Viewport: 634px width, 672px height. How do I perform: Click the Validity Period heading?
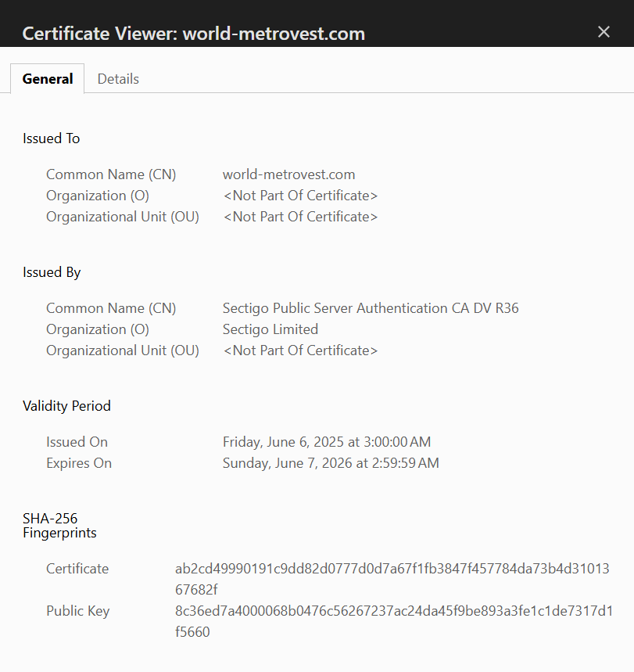66,406
